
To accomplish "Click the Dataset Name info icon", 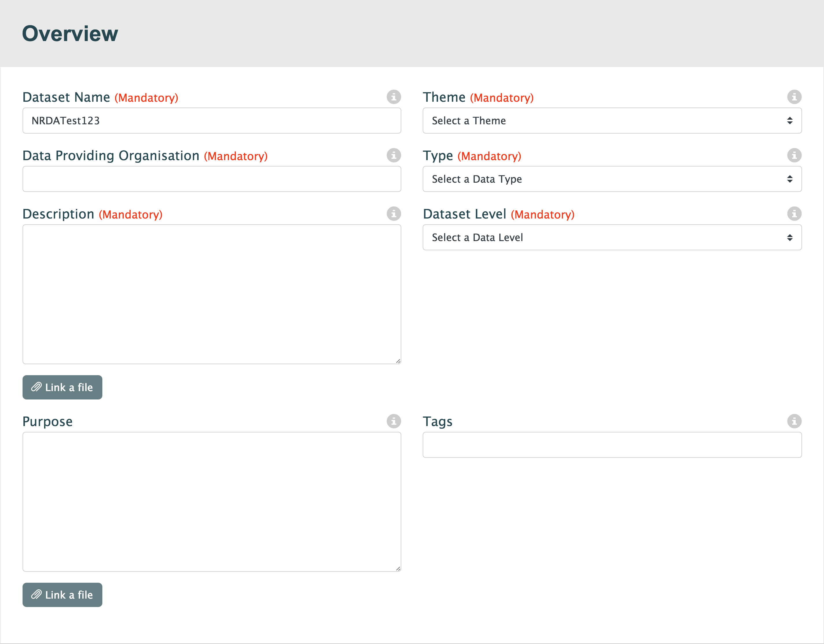I will [x=393, y=97].
